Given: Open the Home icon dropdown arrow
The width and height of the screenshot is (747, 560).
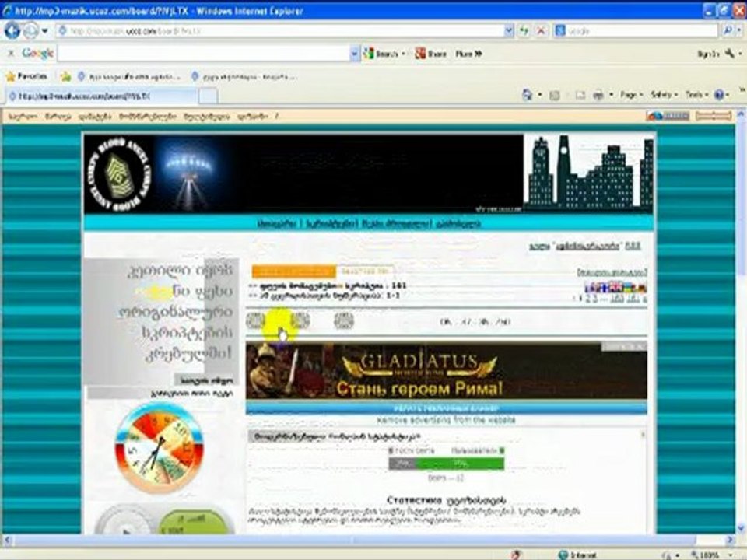Looking at the screenshot, I should (x=540, y=95).
